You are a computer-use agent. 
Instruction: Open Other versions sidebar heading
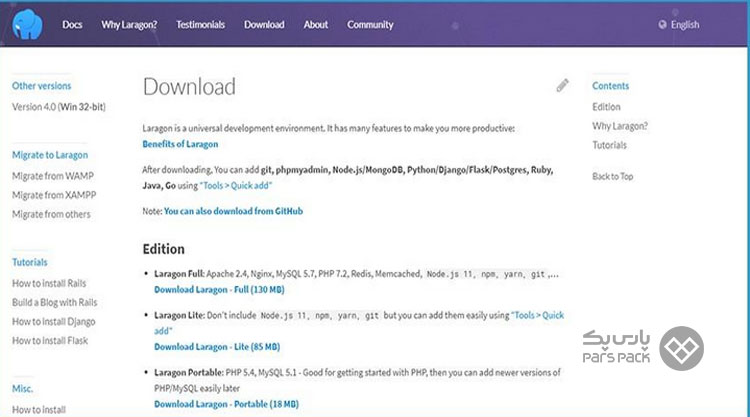[x=42, y=86]
